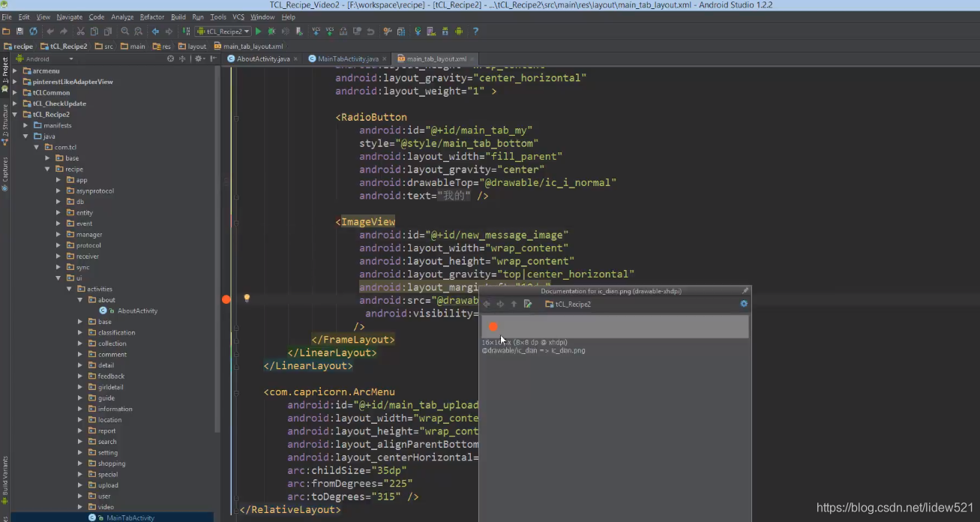Viewport: 980px width, 522px height.
Task: Click the Project panel settings gear icon
Action: click(198, 58)
